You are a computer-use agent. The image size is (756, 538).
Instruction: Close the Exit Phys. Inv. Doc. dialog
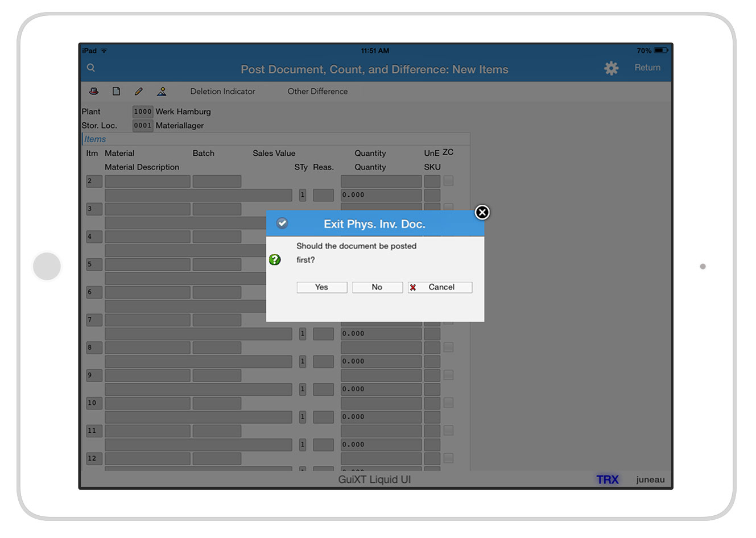[482, 212]
